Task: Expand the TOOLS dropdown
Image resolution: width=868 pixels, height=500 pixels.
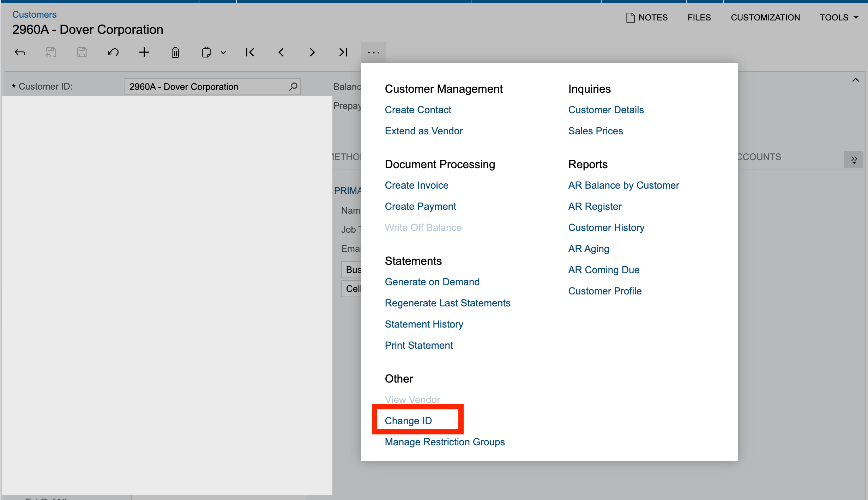Action: 839,17
